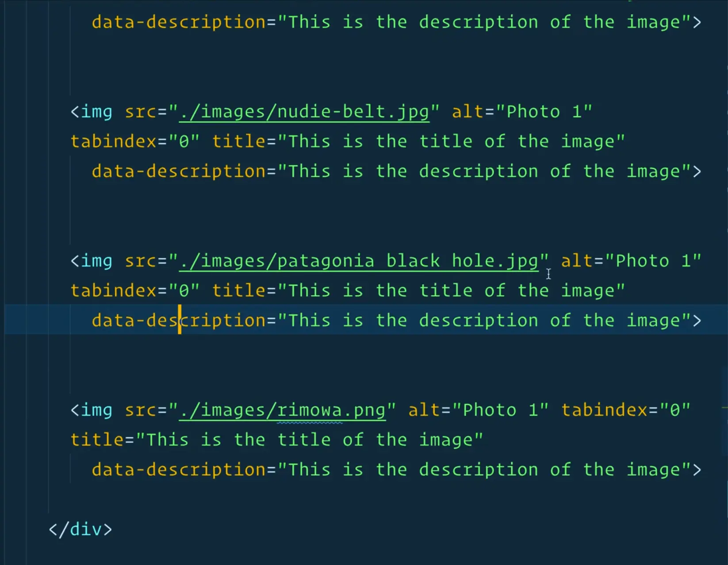Follow the patagonia black hole.jpg path link
The image size is (728, 565).
pyautogui.click(x=359, y=261)
